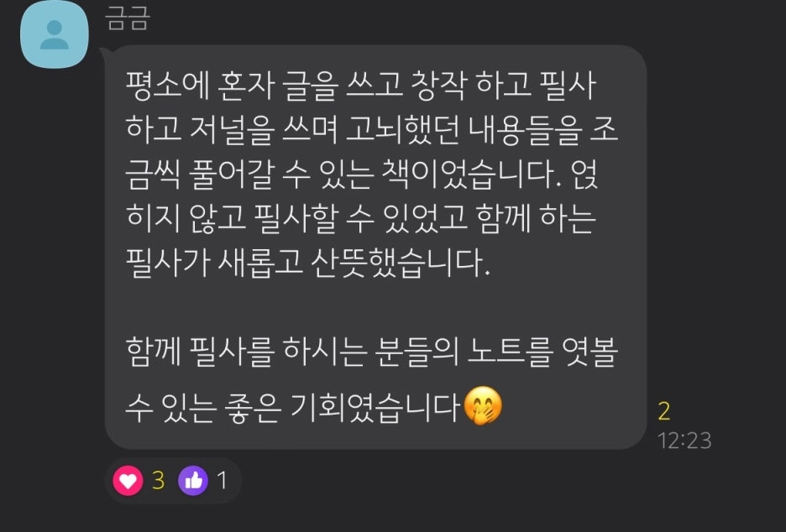
Task: Open the profile avatar of 금금
Action: (x=54, y=34)
